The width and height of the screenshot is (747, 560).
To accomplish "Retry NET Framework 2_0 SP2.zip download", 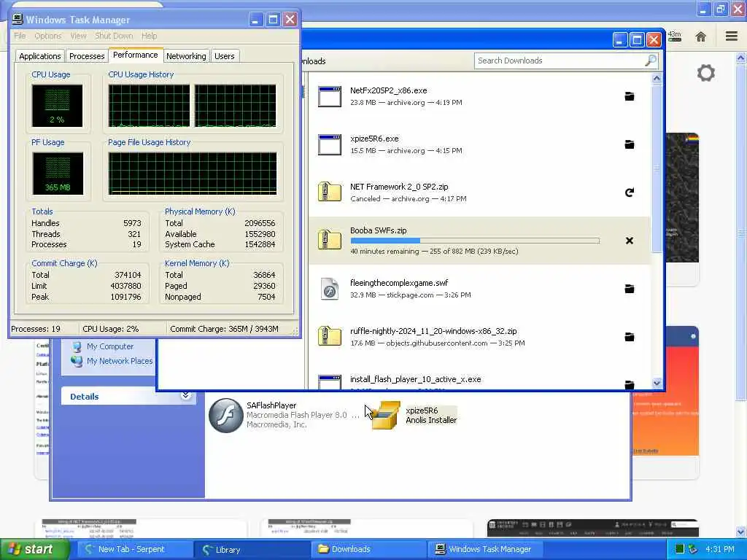I will pos(630,192).
